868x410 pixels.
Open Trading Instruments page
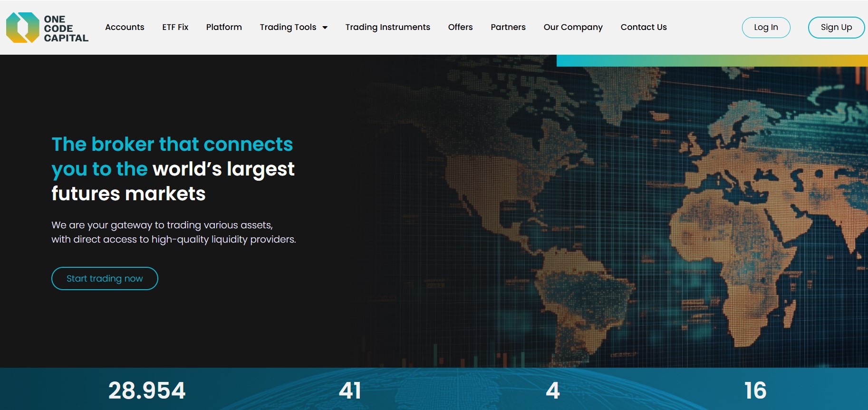[x=387, y=27]
